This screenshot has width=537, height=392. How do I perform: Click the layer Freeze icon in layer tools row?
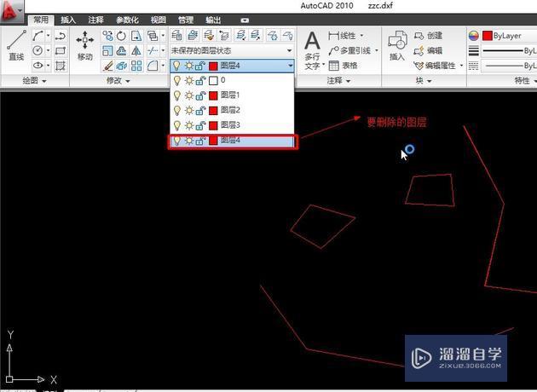(272, 35)
